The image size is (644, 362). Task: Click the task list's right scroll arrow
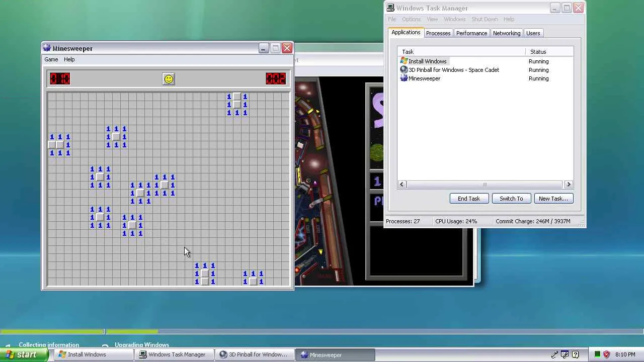(x=569, y=185)
